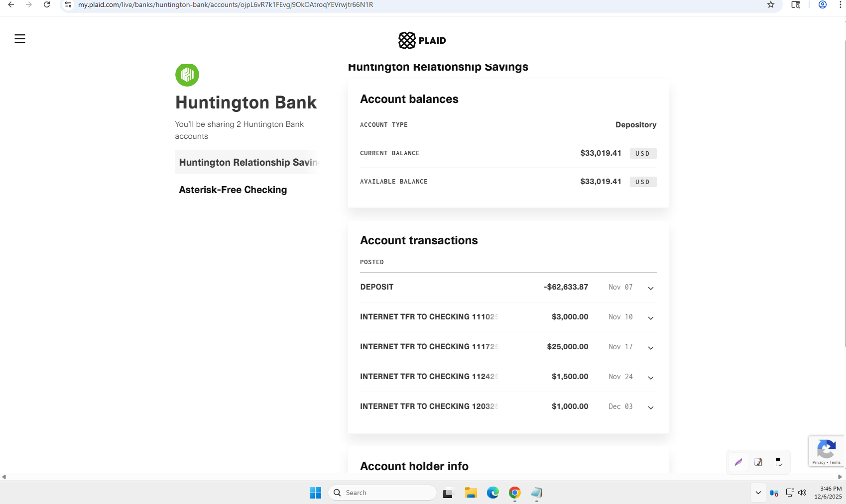
Task: Expand the $25,000.00 transfer on Nov 17
Action: (650, 348)
